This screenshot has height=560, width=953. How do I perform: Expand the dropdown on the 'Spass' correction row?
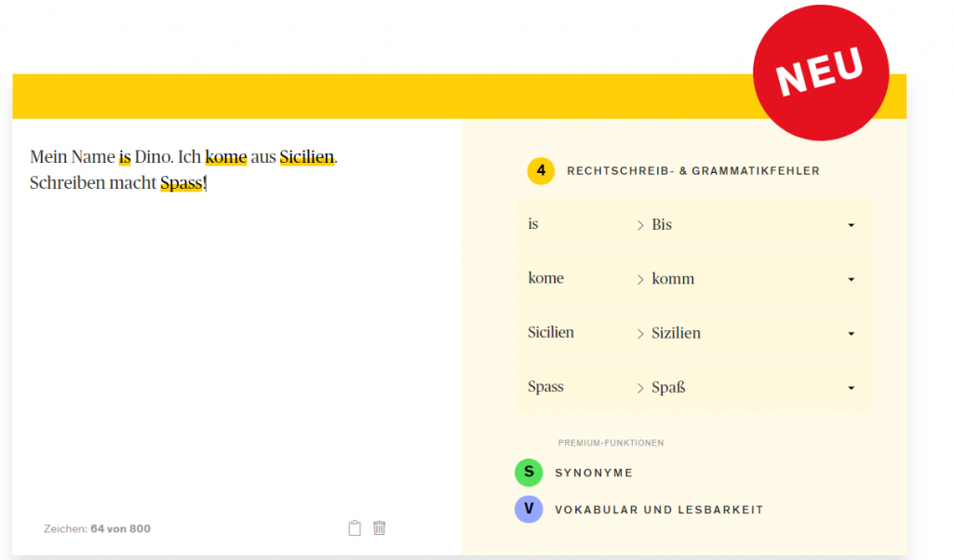coord(850,387)
